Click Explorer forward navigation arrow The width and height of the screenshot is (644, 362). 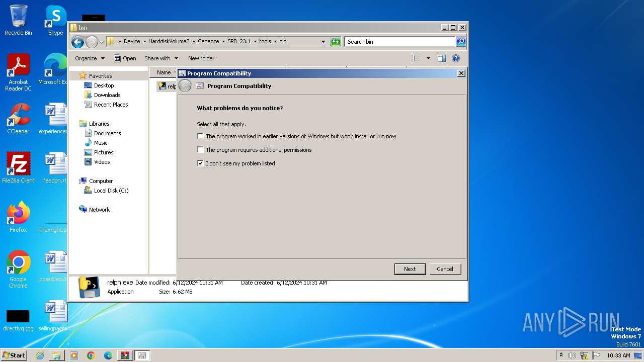(x=92, y=42)
